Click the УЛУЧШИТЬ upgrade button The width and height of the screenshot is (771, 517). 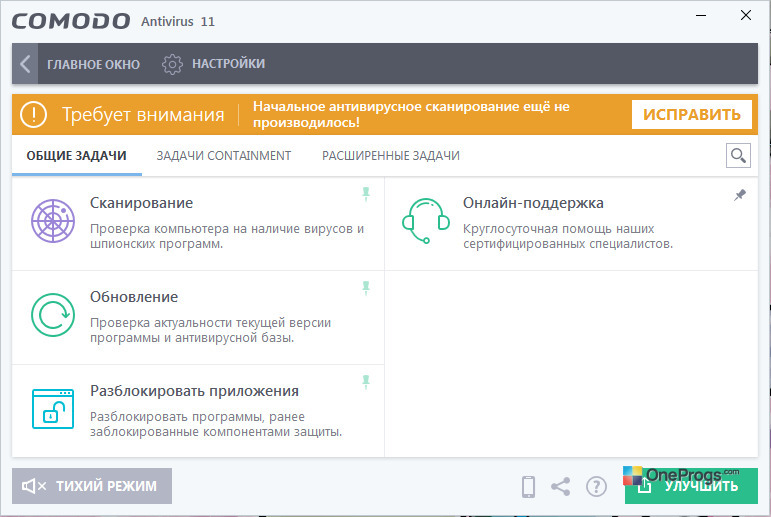[x=691, y=486]
